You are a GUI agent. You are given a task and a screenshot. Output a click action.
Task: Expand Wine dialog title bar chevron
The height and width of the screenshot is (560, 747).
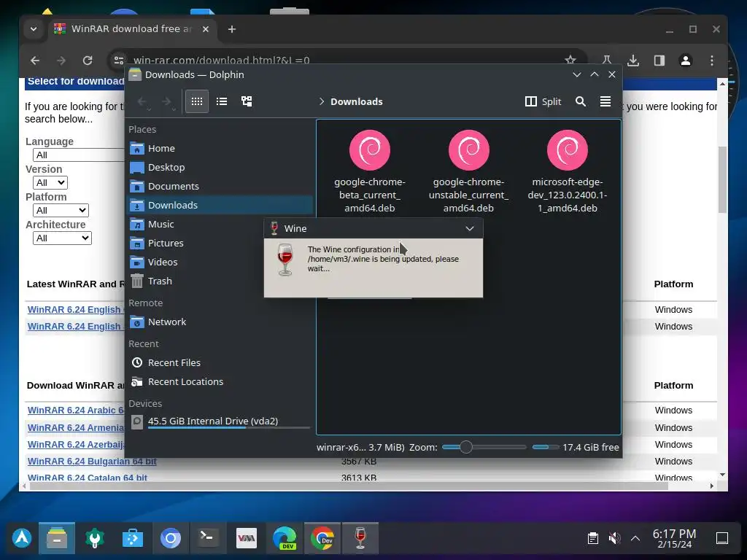click(470, 228)
